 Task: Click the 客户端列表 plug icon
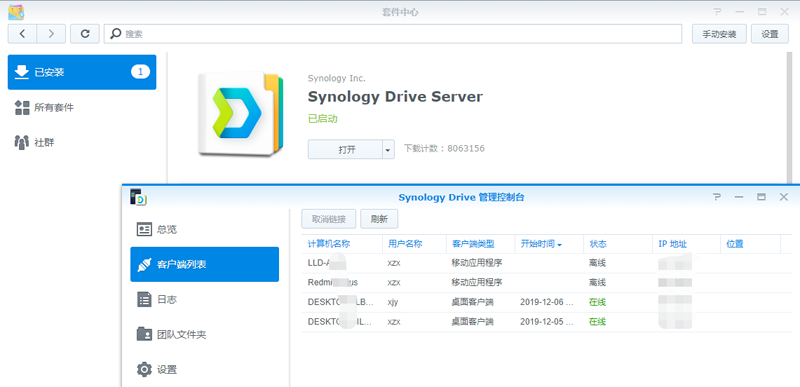[144, 264]
